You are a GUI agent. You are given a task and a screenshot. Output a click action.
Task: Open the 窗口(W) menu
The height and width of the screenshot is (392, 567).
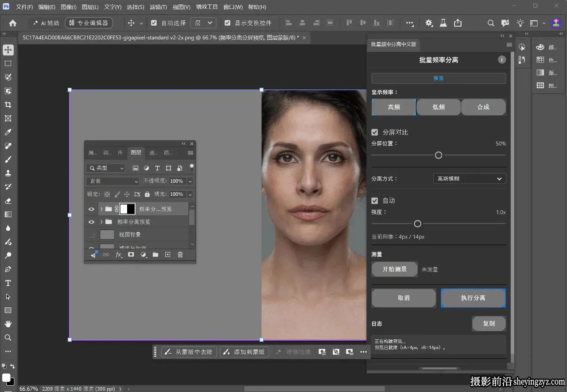[x=233, y=7]
